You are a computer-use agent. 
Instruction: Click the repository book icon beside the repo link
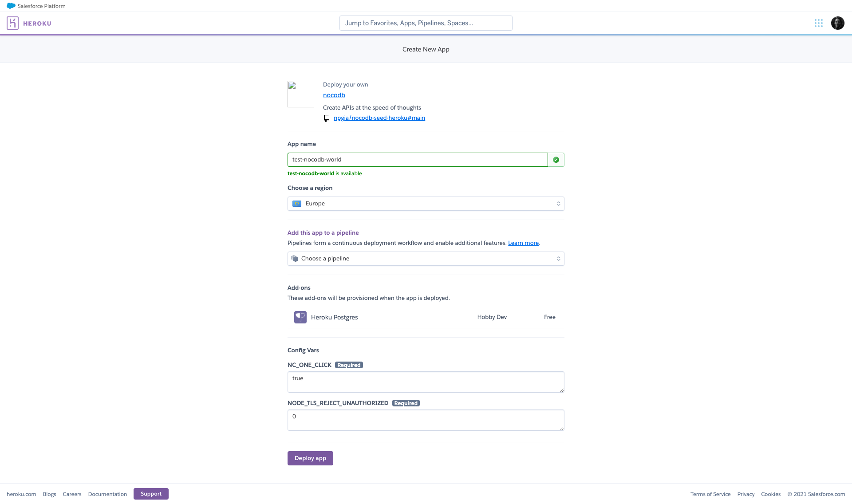(x=327, y=118)
